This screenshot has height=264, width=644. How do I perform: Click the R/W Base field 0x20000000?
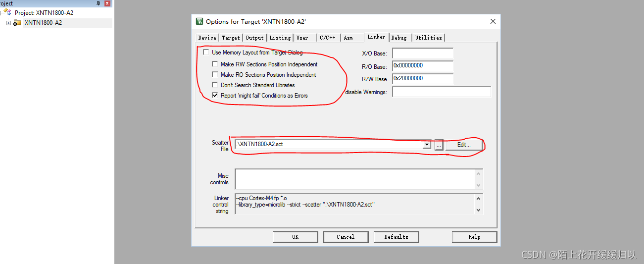(423, 79)
